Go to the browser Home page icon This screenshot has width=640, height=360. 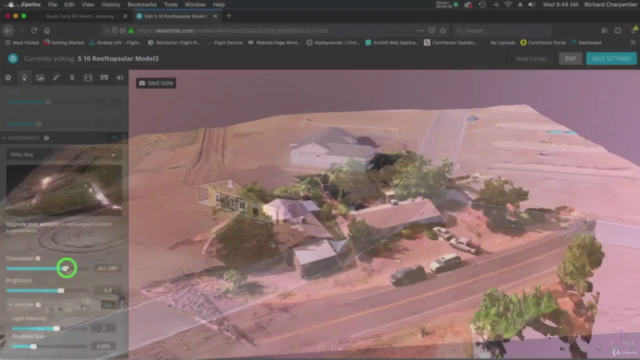click(x=47, y=31)
